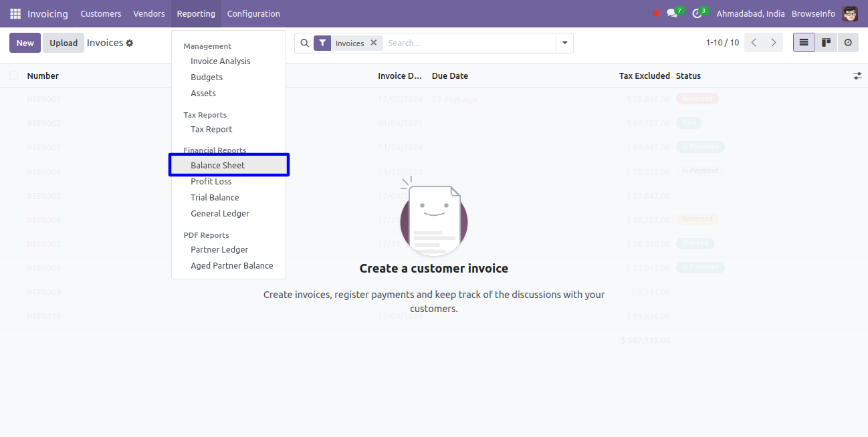Open the optional columns adjuster
The width and height of the screenshot is (868, 437).
click(857, 76)
